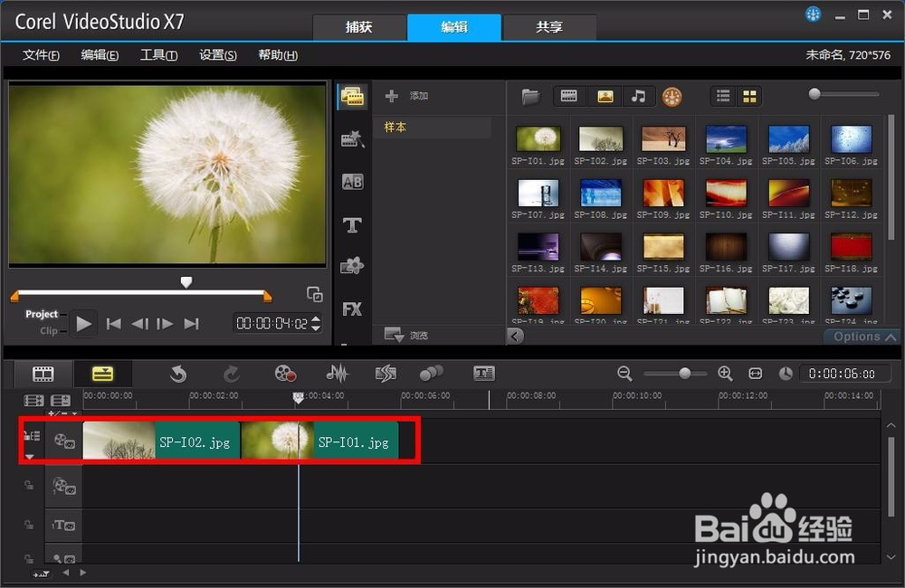Open the Media library panel icon
Image resolution: width=905 pixels, height=588 pixels.
tap(352, 97)
